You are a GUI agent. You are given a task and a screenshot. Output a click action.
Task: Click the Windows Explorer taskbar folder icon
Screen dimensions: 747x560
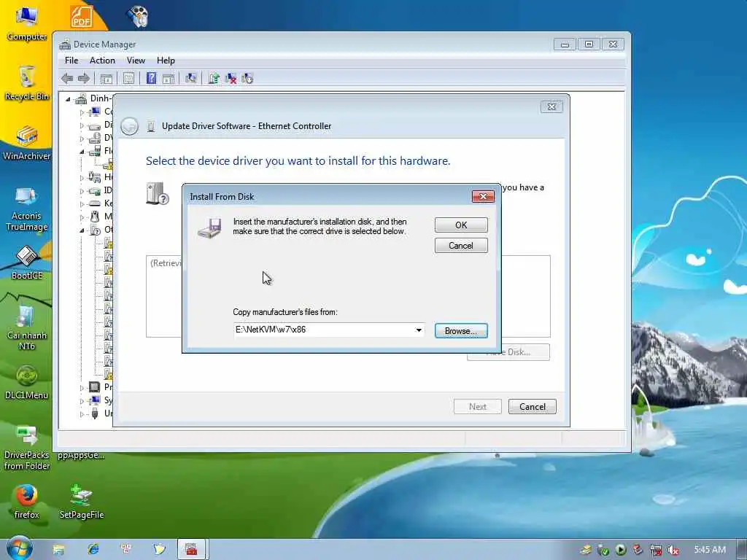coord(58,550)
